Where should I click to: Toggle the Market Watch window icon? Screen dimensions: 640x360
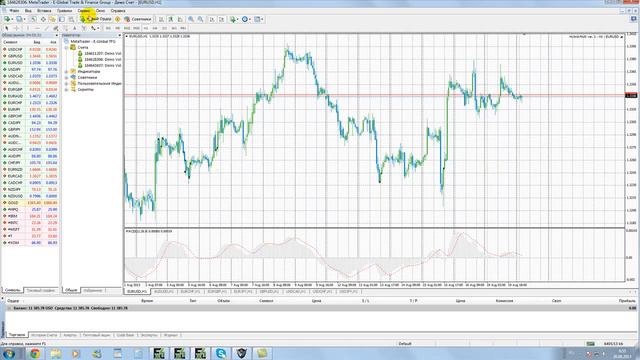point(33,19)
